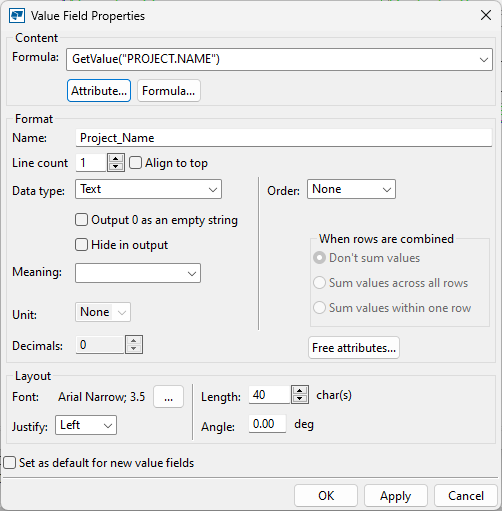This screenshot has height=511, width=502.
Task: Click the Free attributes... button
Action: tap(354, 348)
